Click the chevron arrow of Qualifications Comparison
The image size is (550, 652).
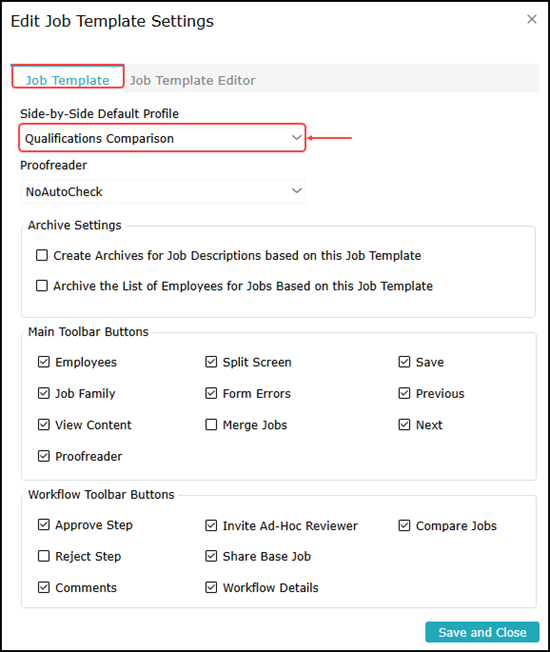[x=296, y=137]
